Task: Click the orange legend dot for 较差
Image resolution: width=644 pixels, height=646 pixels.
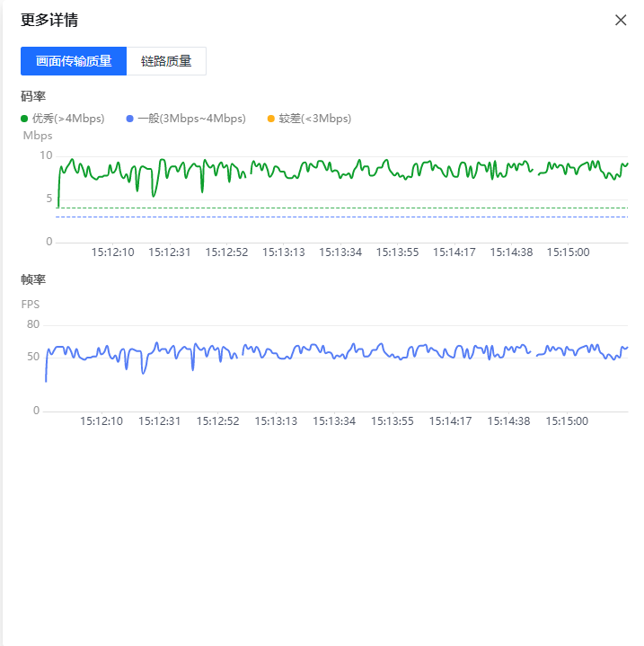Action: 271,119
